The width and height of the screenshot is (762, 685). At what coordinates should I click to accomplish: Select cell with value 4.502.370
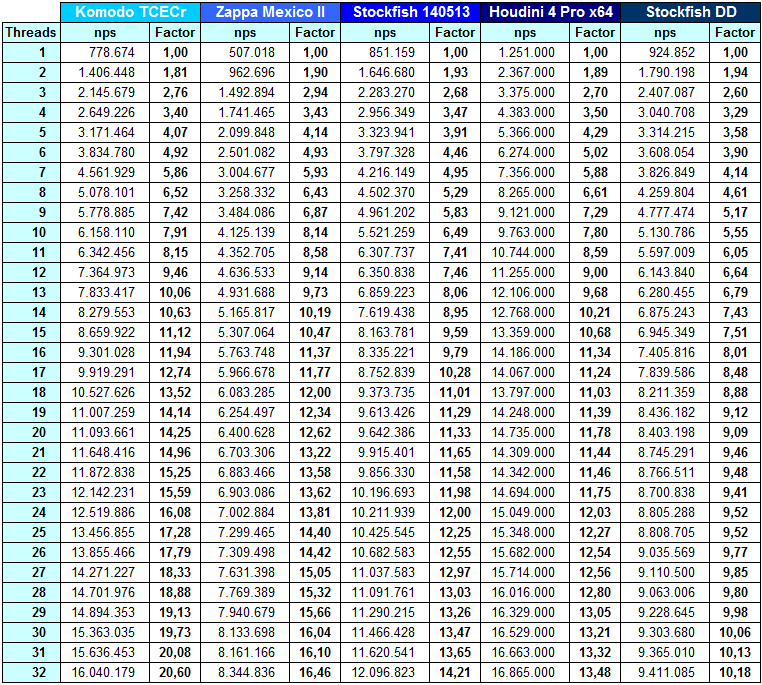pyautogui.click(x=385, y=192)
